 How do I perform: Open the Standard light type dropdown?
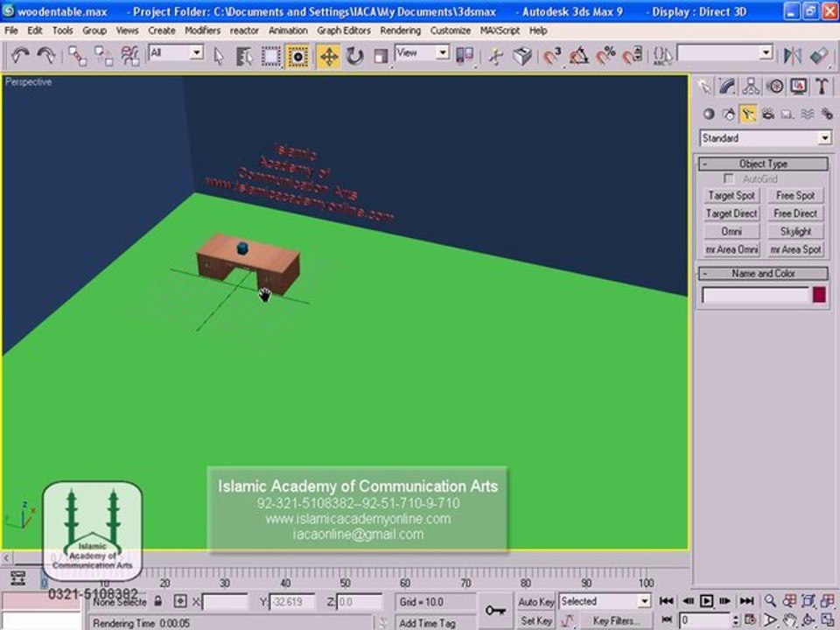(766, 138)
